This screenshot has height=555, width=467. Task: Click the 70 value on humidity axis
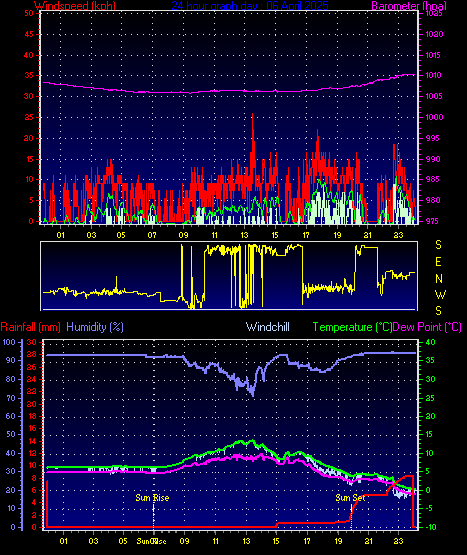pos(11,398)
